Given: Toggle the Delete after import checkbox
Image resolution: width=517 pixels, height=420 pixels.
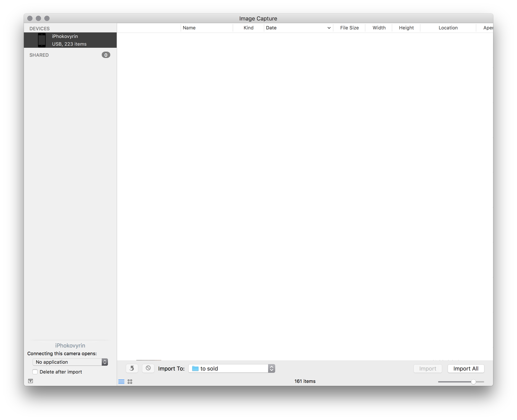Looking at the screenshot, I should [34, 372].
